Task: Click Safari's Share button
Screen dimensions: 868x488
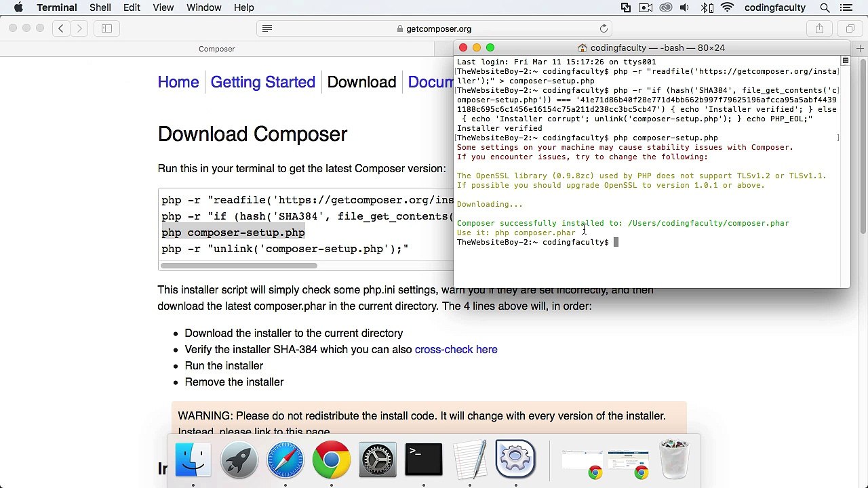Action: click(x=819, y=28)
